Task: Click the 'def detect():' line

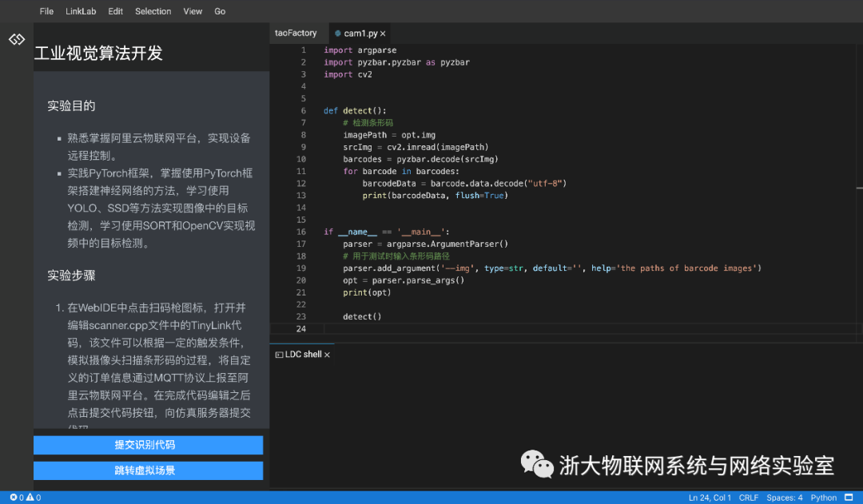Action: point(355,110)
